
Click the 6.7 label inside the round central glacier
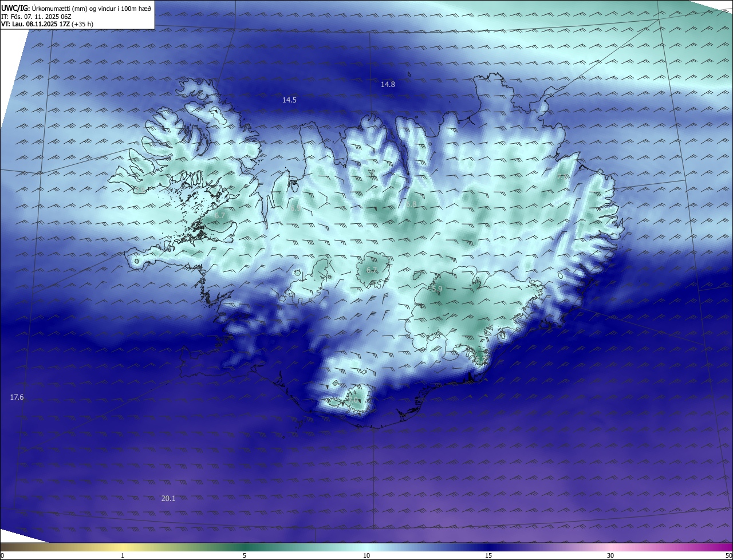372,270
